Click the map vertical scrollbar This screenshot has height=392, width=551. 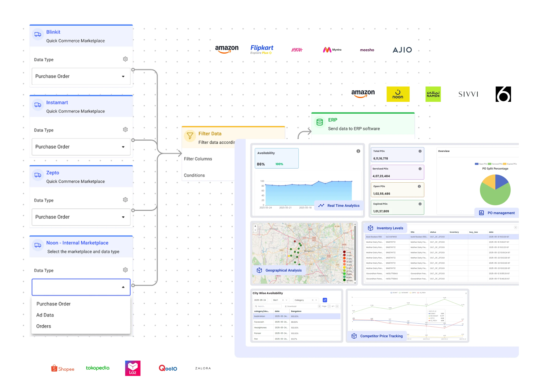[355, 253]
